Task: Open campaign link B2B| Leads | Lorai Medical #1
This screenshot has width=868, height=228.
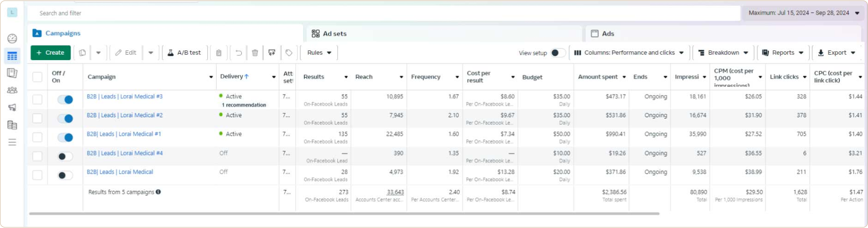Action: point(123,134)
